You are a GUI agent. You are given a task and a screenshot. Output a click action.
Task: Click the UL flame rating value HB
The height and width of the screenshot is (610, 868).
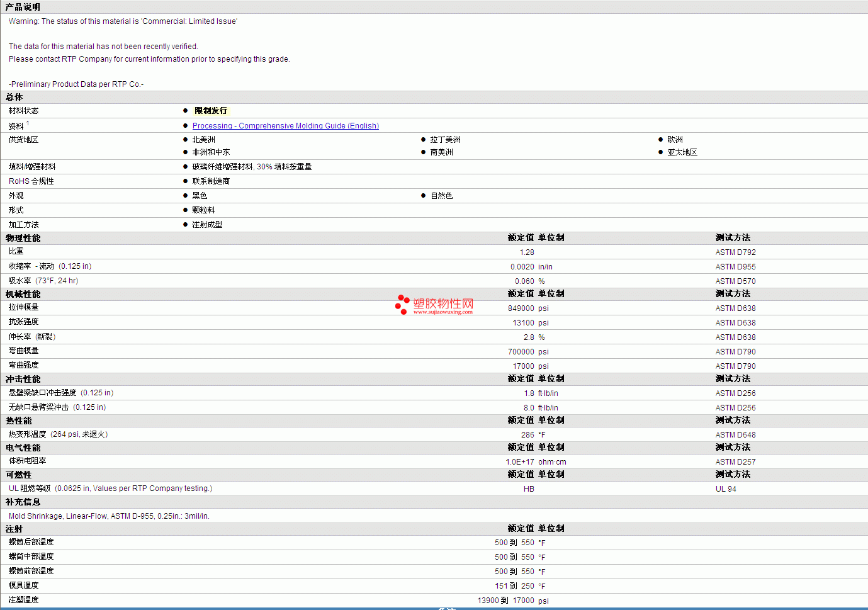pyautogui.click(x=529, y=489)
